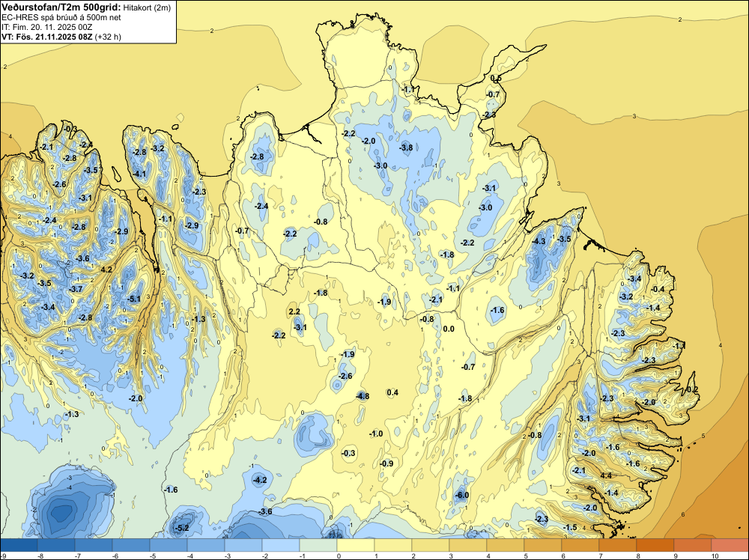Click the -5.2 temperature value near the bottom
Viewport: 749px width, 560px height.
tap(181, 528)
